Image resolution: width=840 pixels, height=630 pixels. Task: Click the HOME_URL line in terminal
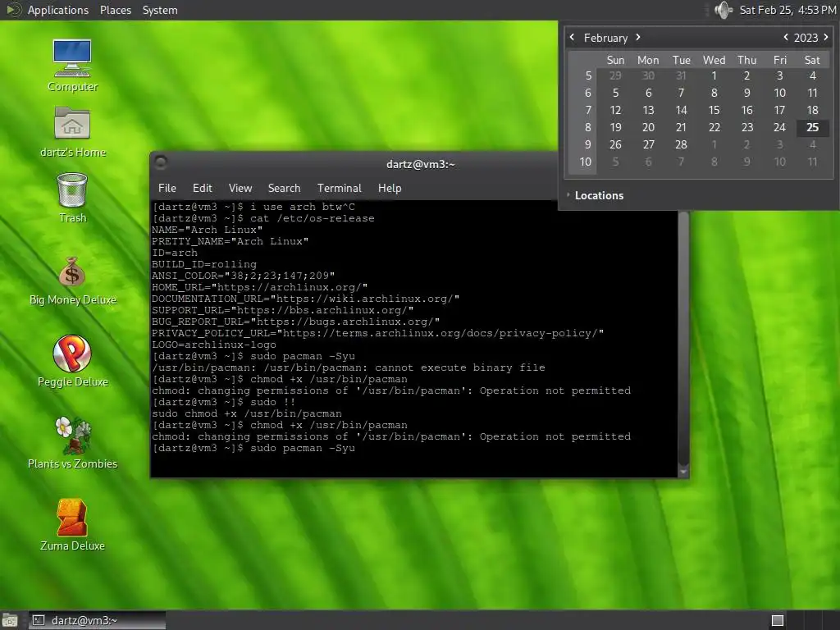tap(260, 287)
